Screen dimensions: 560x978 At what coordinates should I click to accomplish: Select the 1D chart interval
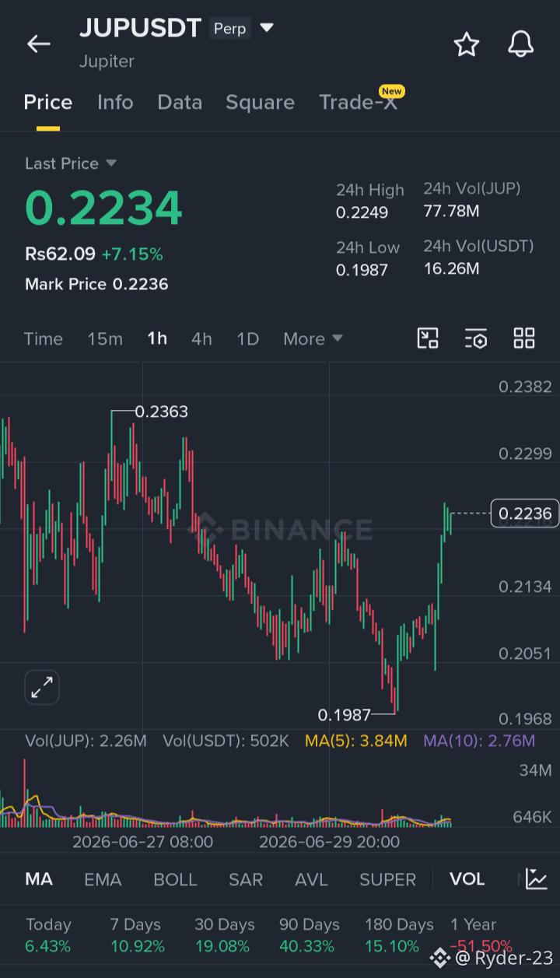(x=247, y=338)
